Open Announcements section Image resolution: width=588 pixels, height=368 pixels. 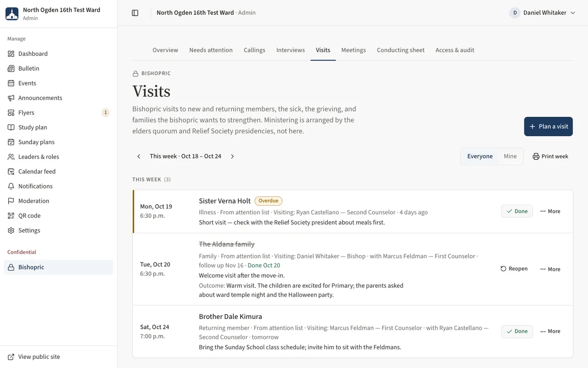click(x=59, y=98)
